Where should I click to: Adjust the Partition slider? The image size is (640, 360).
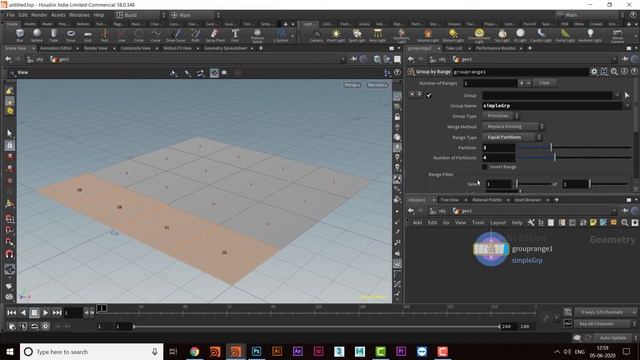point(574,147)
